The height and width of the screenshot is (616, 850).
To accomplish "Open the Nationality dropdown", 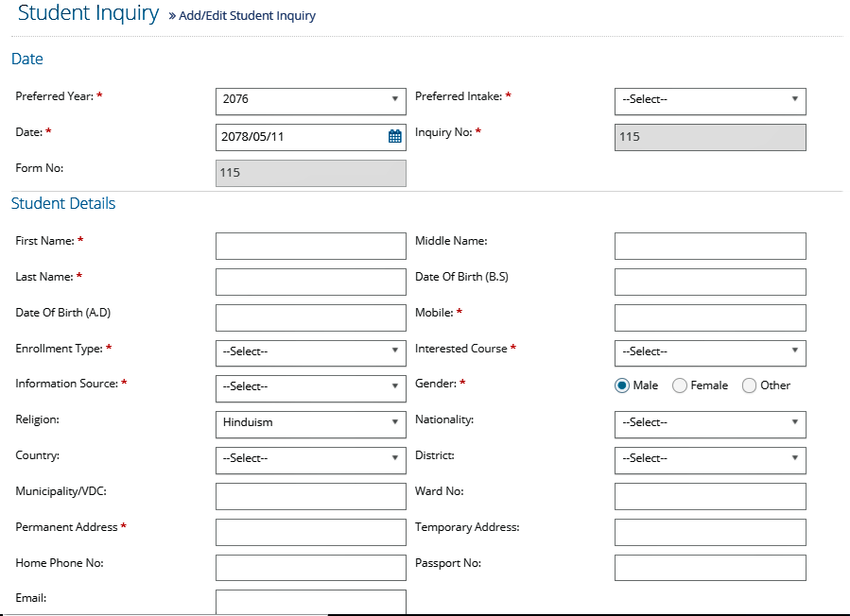I will coord(710,424).
